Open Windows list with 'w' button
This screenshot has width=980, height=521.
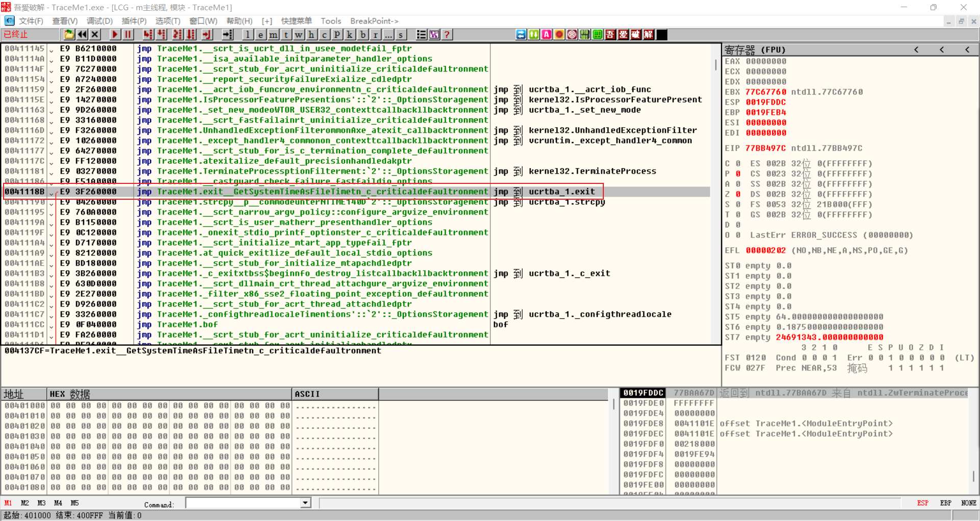coord(299,35)
